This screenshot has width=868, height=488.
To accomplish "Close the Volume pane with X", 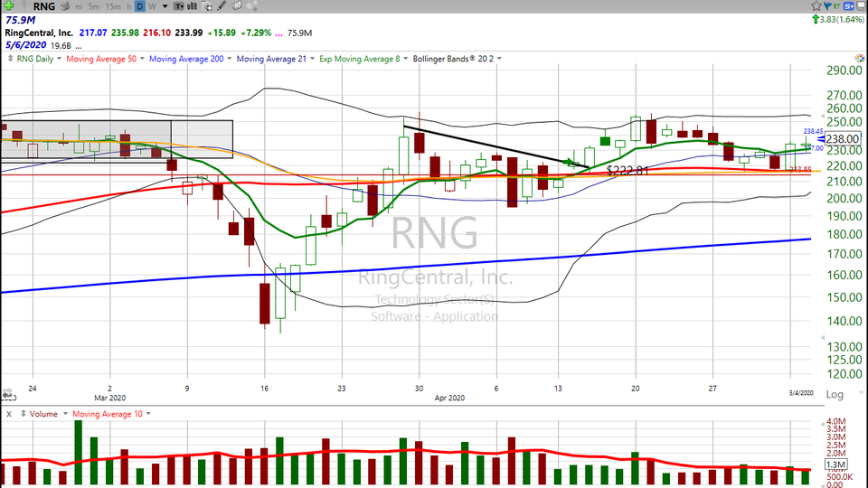I will click(x=6, y=413).
